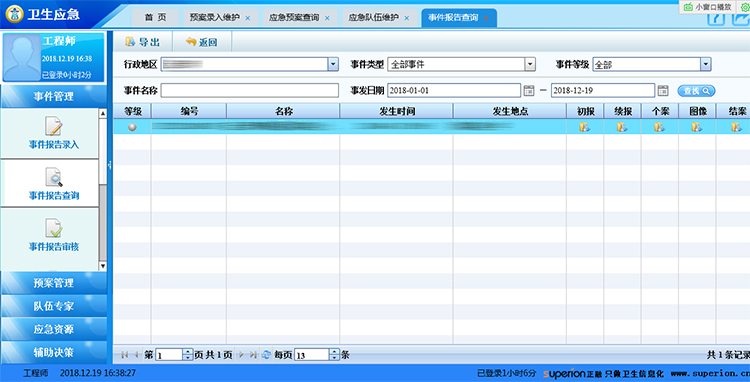The height and width of the screenshot is (382, 750).
Task: Open the 续报 folder icon in the row
Action: pyautogui.click(x=622, y=127)
